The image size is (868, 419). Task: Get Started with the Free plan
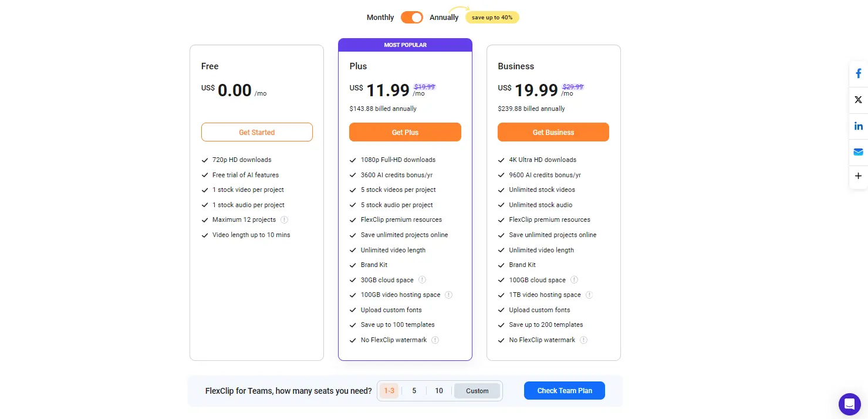pos(256,132)
